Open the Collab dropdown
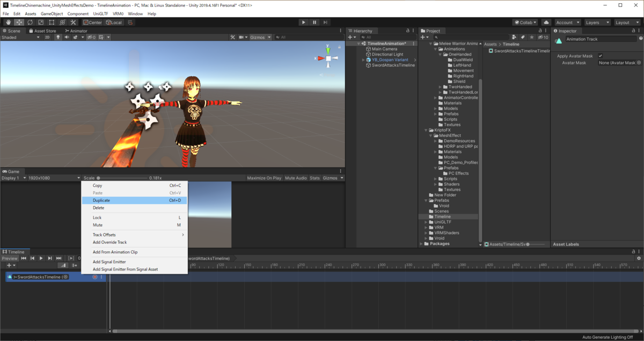Screen dimensions: 644x341 (525, 23)
